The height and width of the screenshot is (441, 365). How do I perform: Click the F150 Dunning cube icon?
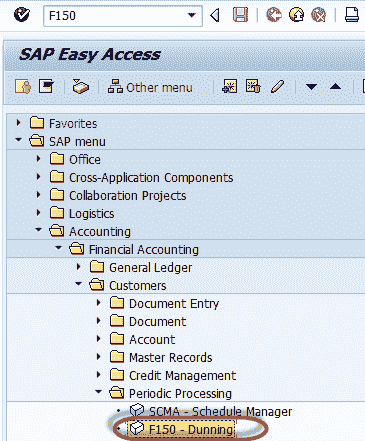[137, 428]
